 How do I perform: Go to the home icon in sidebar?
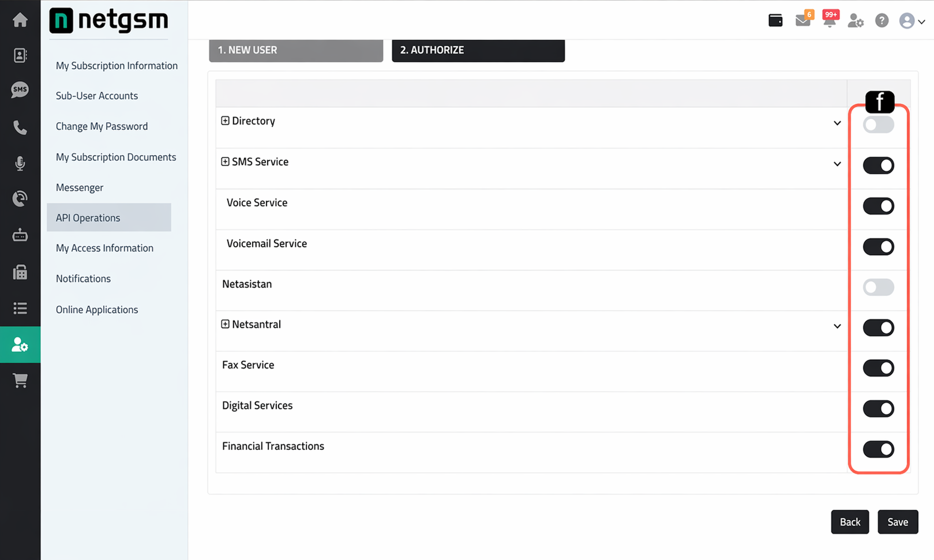20,20
